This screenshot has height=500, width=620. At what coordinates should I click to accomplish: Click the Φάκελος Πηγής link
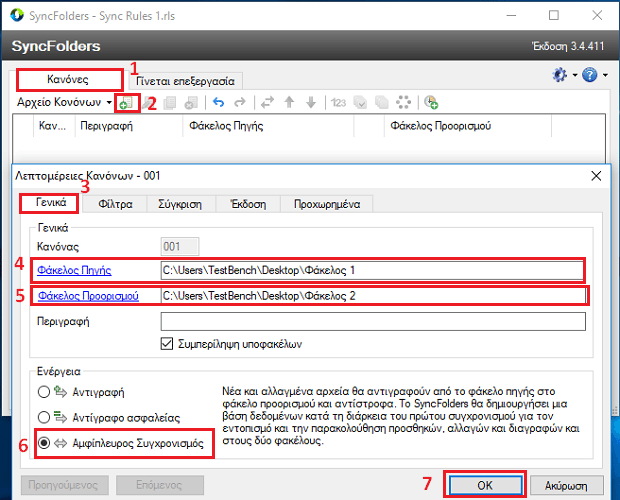(x=74, y=270)
